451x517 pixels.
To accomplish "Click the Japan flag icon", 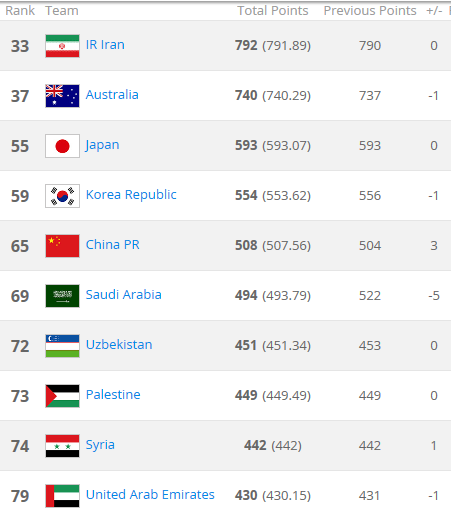I will 62,146.
